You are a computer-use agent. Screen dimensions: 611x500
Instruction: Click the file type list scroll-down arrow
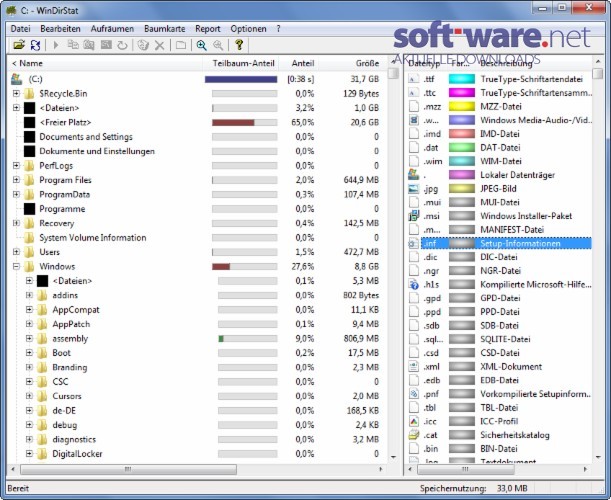(x=598, y=457)
